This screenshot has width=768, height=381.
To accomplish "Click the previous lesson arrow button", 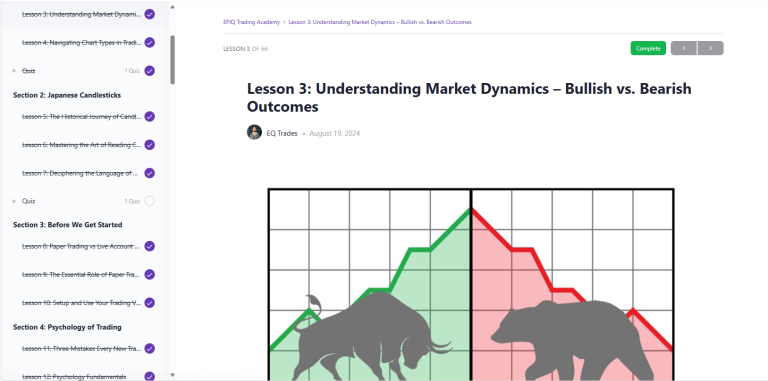I will (x=684, y=48).
